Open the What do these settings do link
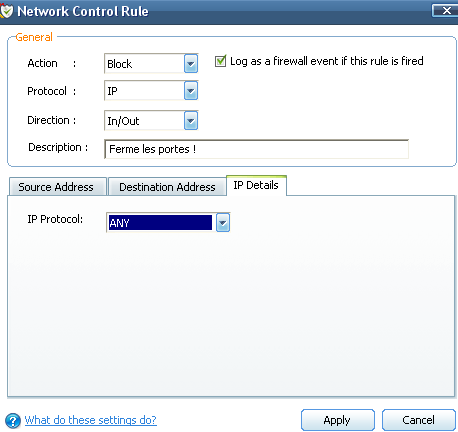The height and width of the screenshot is (432, 458). click(x=91, y=420)
